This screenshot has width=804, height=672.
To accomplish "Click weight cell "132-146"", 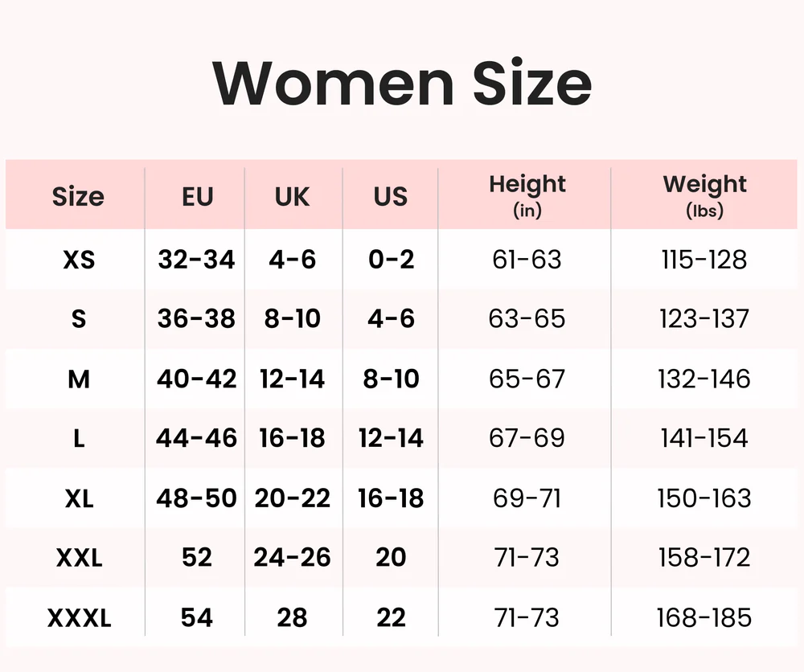I will click(704, 379).
